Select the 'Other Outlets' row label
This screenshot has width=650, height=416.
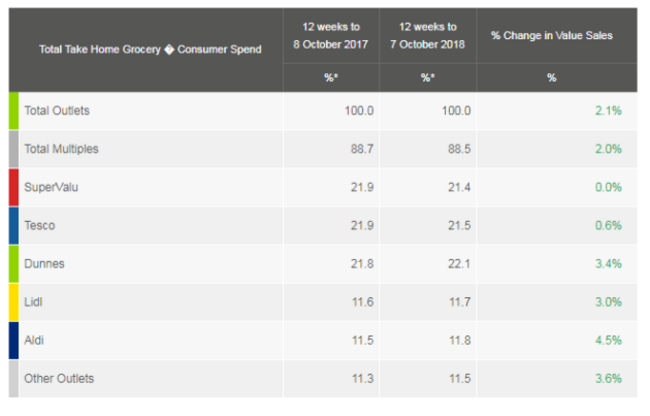point(59,378)
